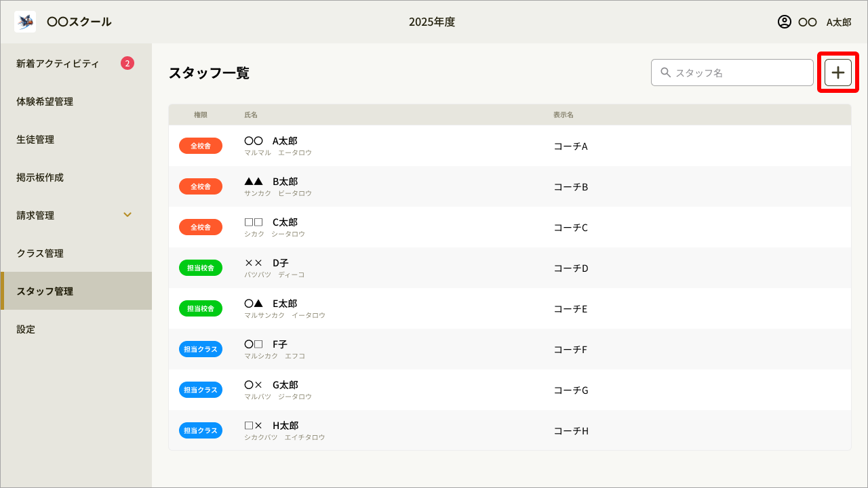Click the magnifier icon in the search field
The width and height of the screenshot is (868, 488).
[665, 72]
